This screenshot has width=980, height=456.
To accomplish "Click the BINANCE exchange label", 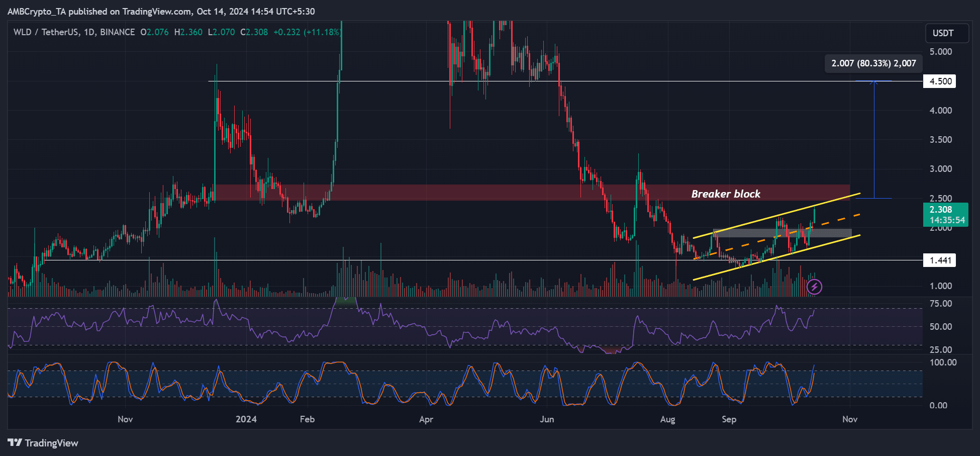I will tap(118, 32).
